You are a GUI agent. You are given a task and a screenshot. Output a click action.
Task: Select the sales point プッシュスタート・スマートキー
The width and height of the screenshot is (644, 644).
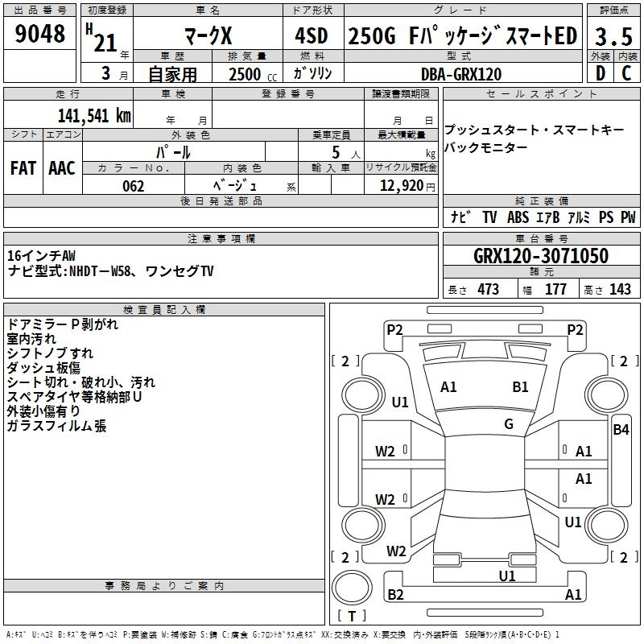pyautogui.click(x=535, y=130)
